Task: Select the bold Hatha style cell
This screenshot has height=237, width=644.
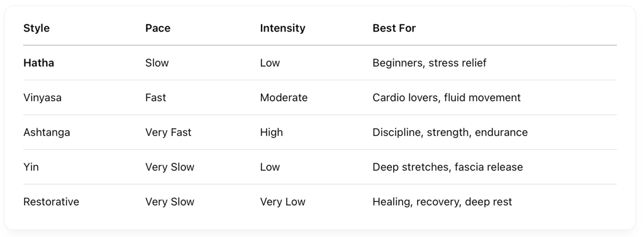Action: click(x=38, y=63)
